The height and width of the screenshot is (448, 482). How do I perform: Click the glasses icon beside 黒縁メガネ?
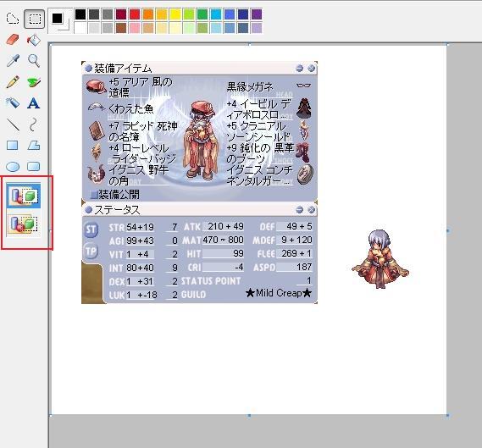pos(304,86)
